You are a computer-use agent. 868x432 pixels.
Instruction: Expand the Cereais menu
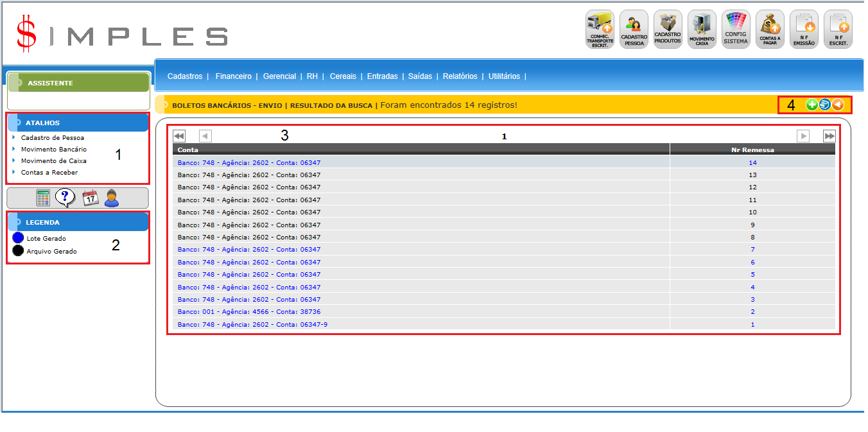[343, 76]
